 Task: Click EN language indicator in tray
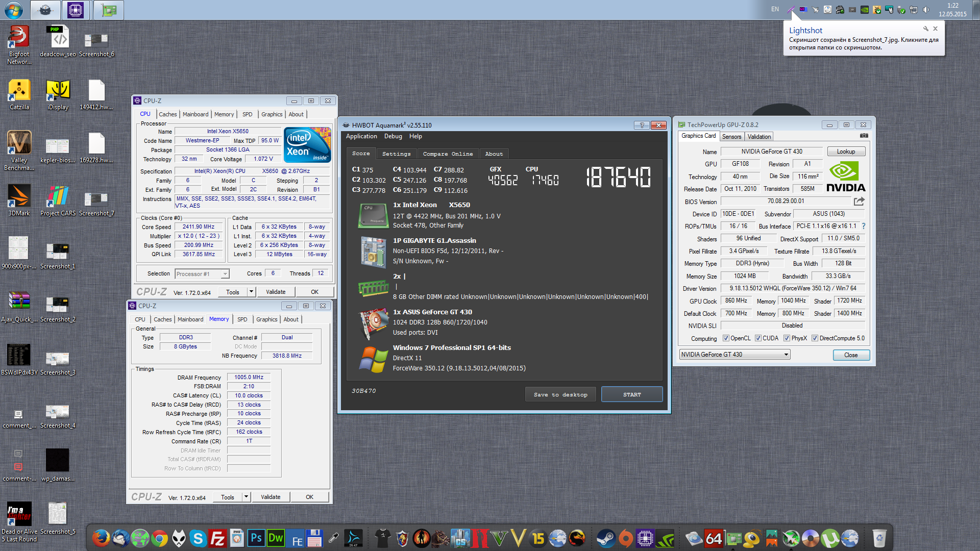click(x=775, y=9)
